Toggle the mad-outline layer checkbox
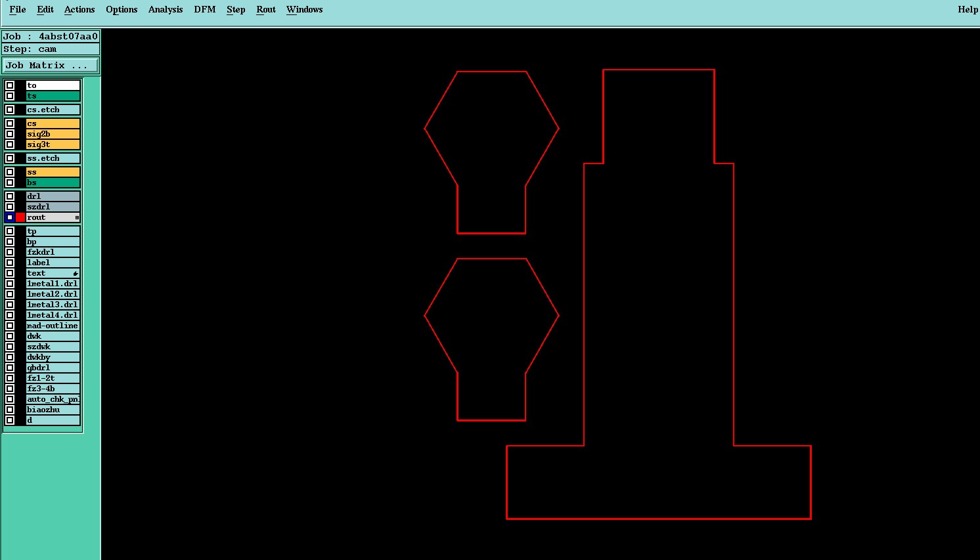Screen dimensions: 980x560 [x=10, y=326]
